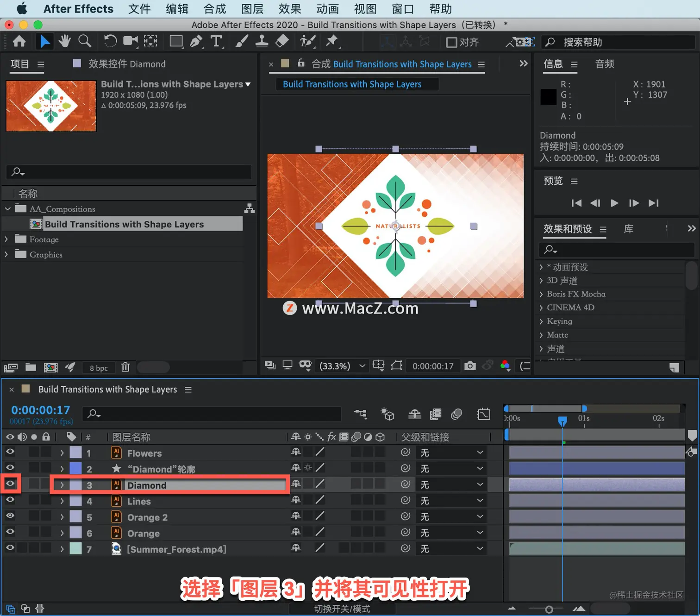Expand the Lines layer twirl arrow
The width and height of the screenshot is (700, 616).
tap(62, 501)
